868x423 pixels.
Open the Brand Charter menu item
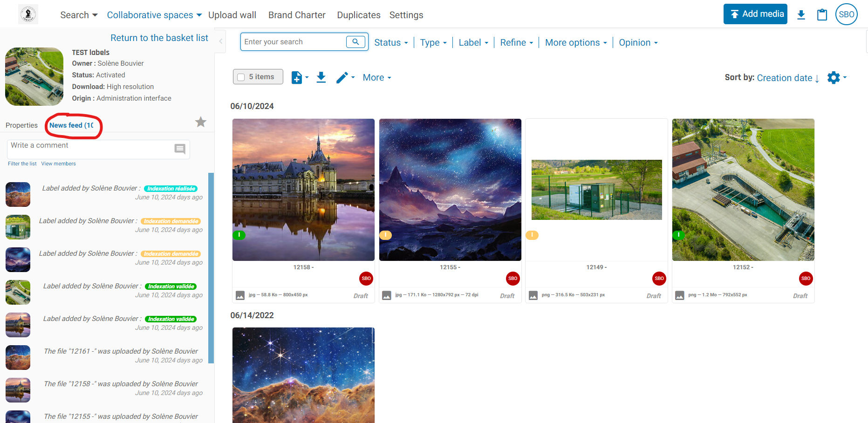coord(297,15)
